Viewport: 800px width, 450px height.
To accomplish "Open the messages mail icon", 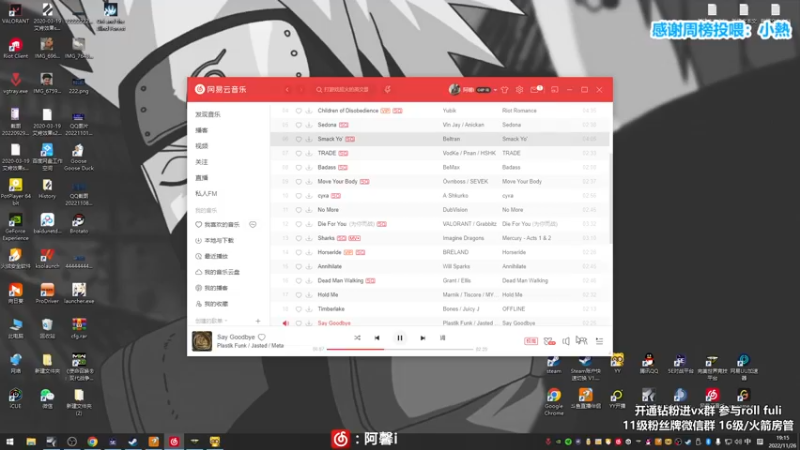I will tap(535, 90).
